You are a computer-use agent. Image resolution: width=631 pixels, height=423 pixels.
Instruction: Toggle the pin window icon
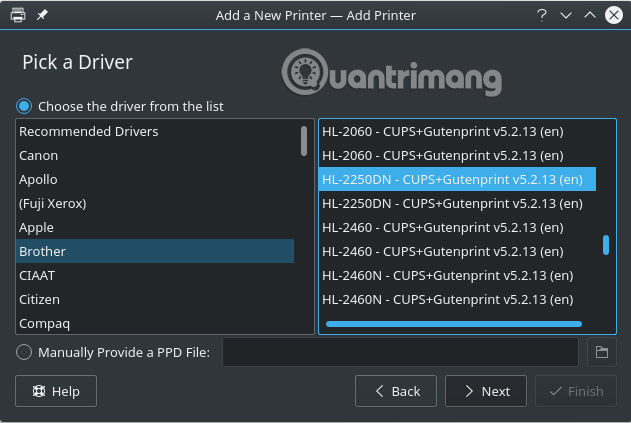(x=42, y=16)
